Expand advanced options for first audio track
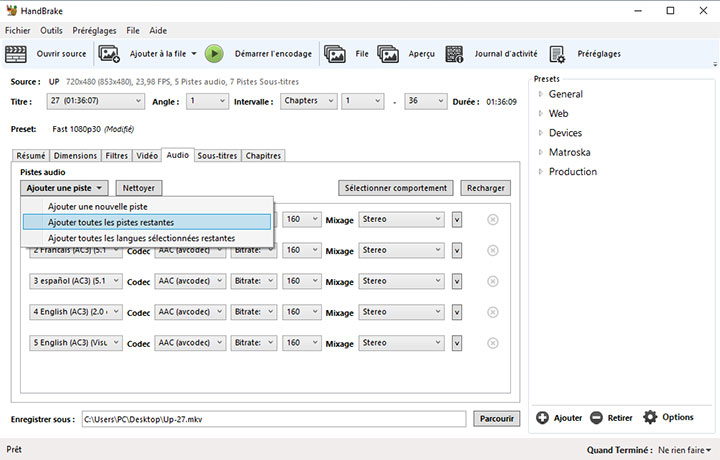The width and height of the screenshot is (720, 460). [x=456, y=220]
